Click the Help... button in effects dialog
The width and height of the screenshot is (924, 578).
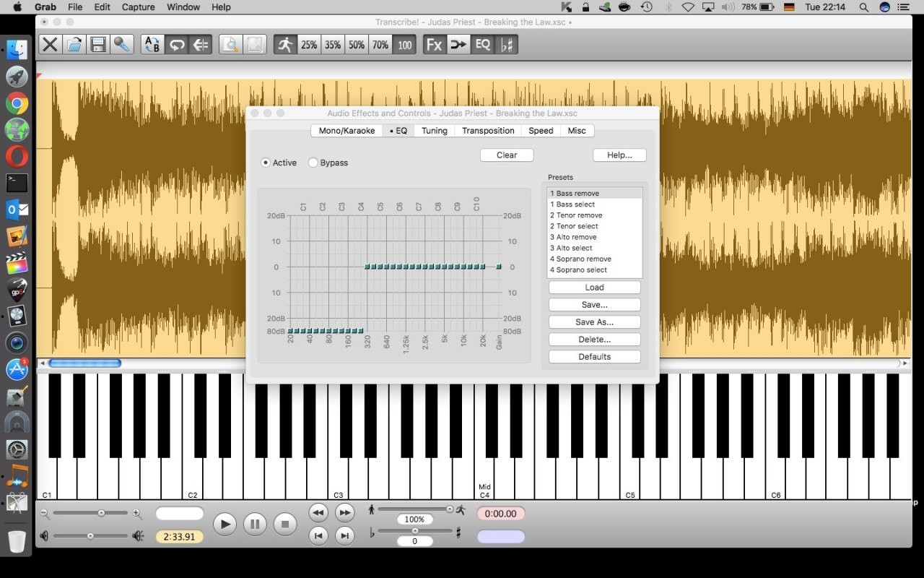coord(619,155)
